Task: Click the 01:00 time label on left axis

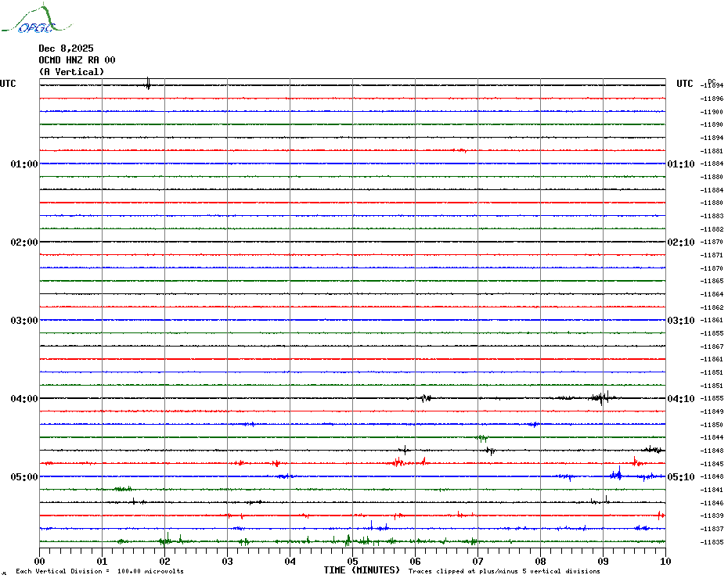Action: (24, 164)
